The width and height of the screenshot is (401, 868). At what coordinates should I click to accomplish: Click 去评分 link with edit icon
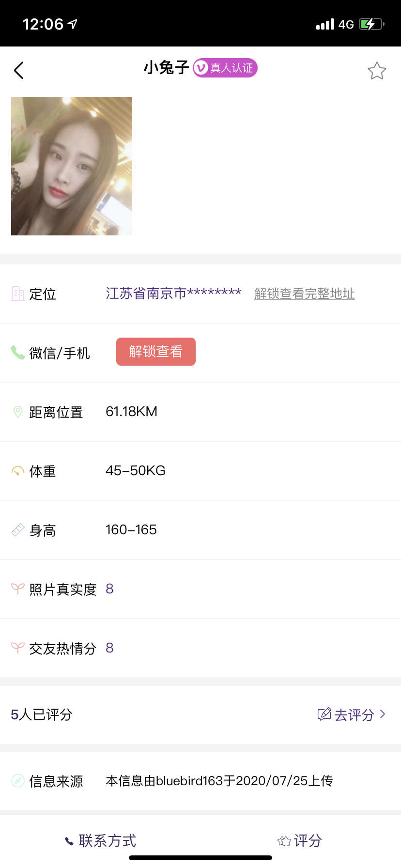346,714
